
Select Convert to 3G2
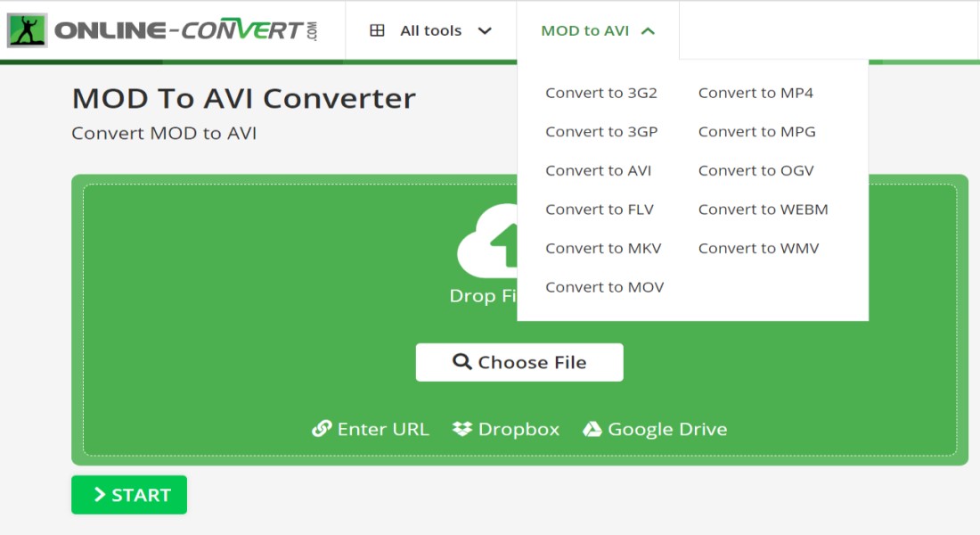[600, 93]
